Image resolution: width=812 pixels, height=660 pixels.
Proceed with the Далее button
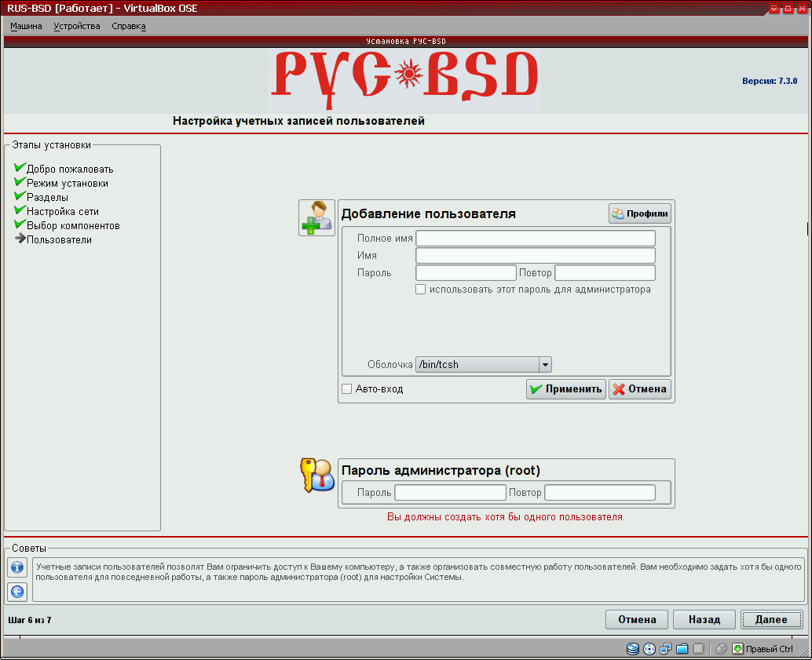(x=772, y=620)
